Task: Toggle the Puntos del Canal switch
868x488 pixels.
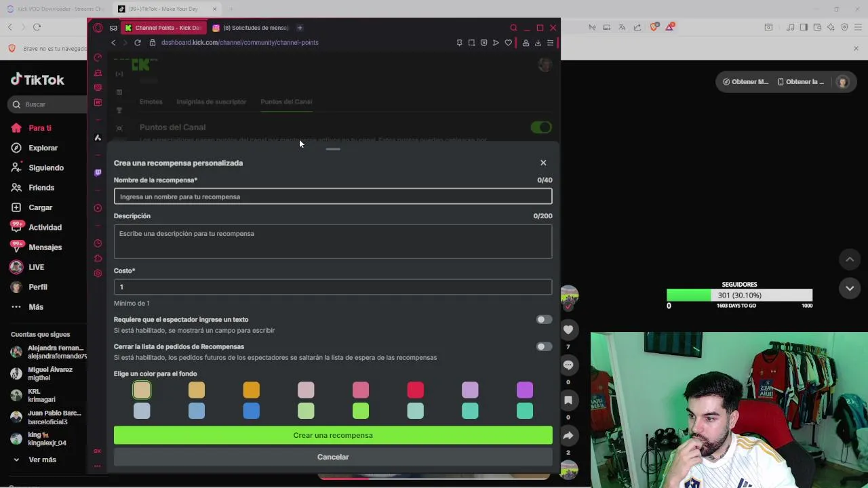Action: (541, 127)
